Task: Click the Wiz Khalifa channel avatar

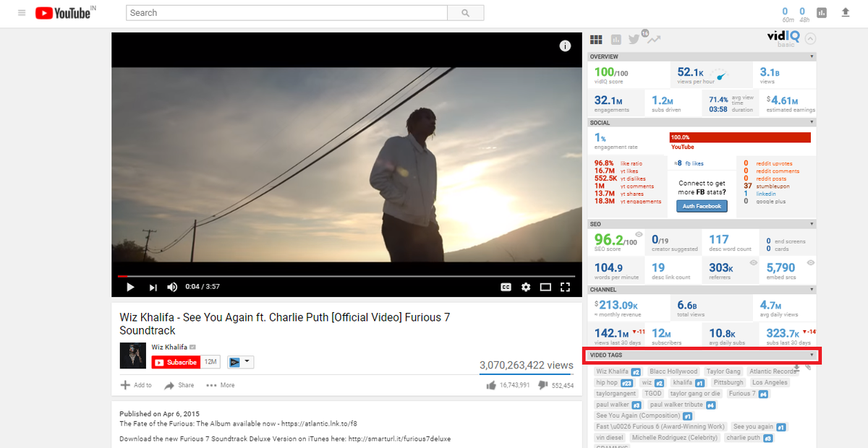Action: pyautogui.click(x=133, y=356)
